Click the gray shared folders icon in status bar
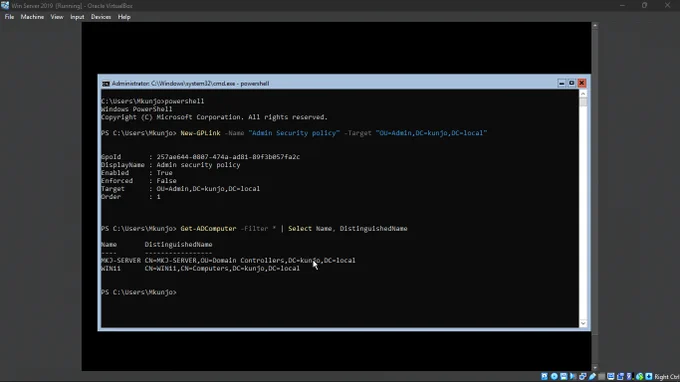The width and height of the screenshot is (680, 382). click(x=602, y=376)
